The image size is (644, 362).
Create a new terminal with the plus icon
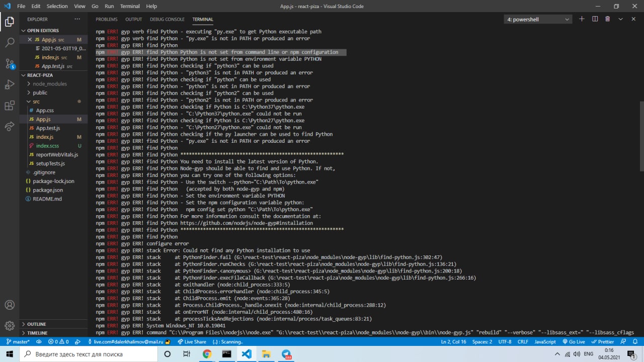tap(582, 19)
